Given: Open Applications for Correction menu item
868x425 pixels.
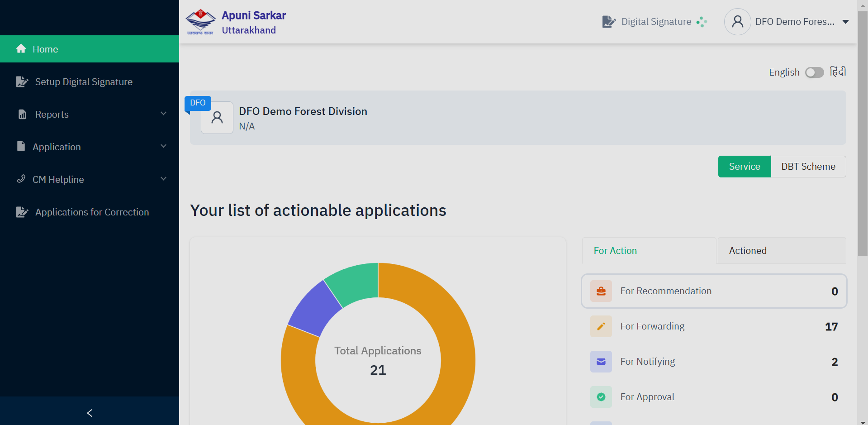Looking at the screenshot, I should pos(90,212).
